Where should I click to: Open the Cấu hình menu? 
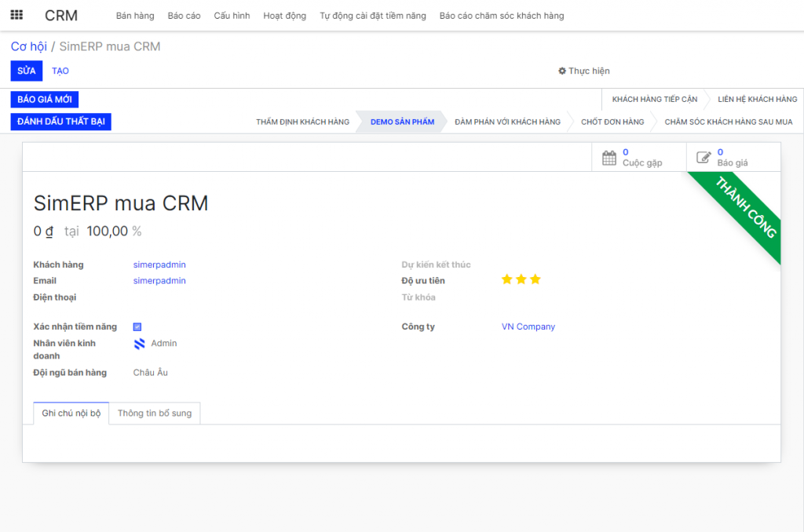(232, 16)
